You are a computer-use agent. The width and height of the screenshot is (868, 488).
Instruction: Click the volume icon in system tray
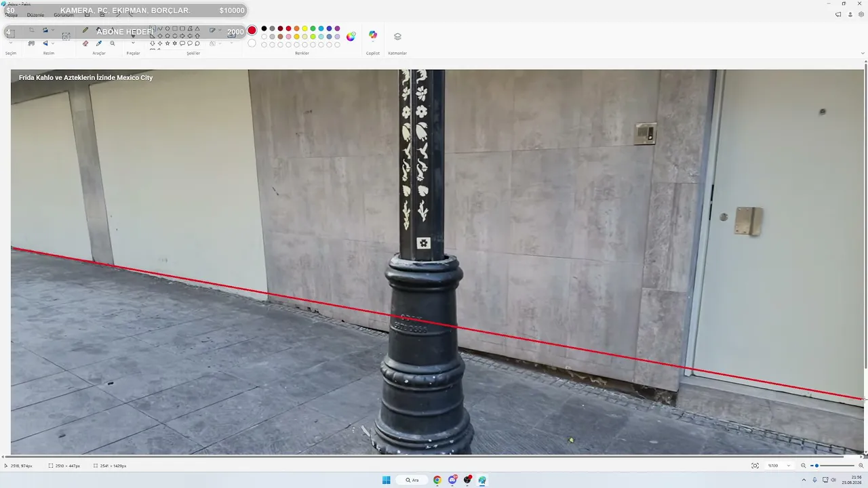point(833,480)
